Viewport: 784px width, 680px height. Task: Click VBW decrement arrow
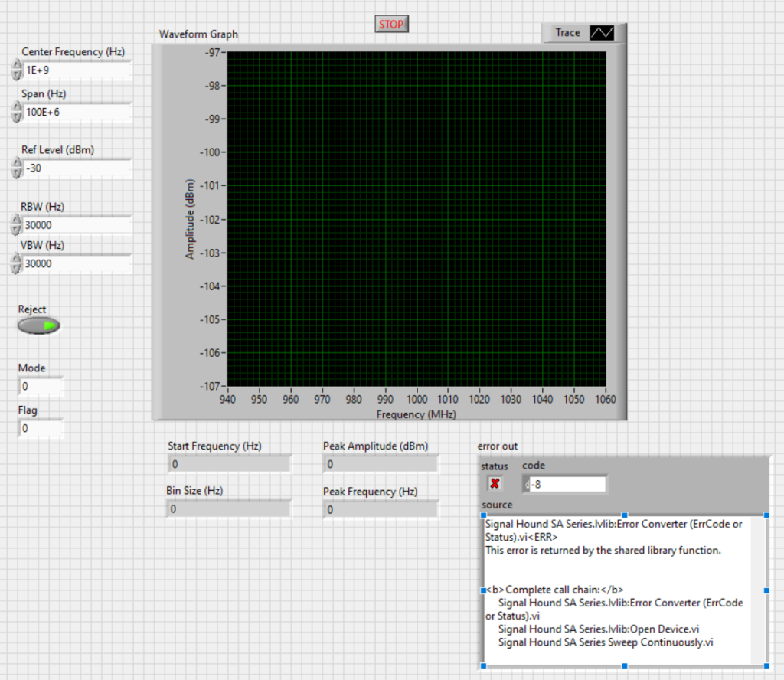point(15,267)
